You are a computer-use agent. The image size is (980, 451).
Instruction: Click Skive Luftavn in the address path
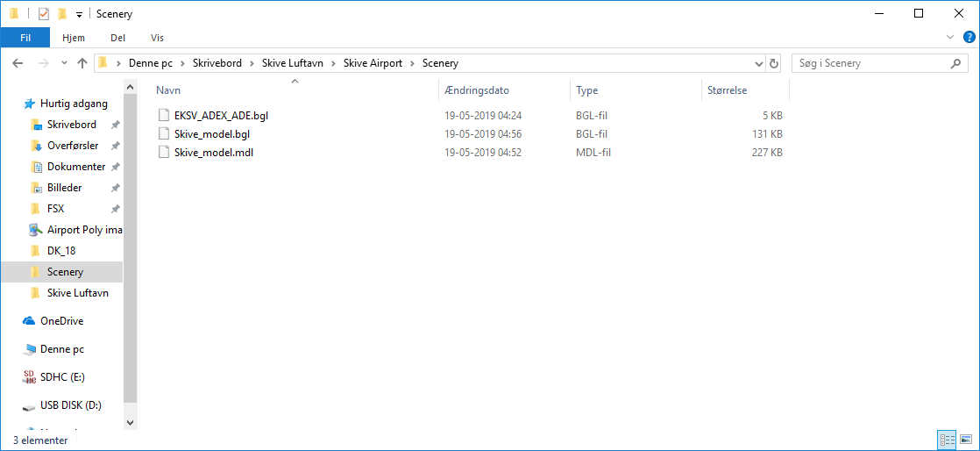[293, 63]
